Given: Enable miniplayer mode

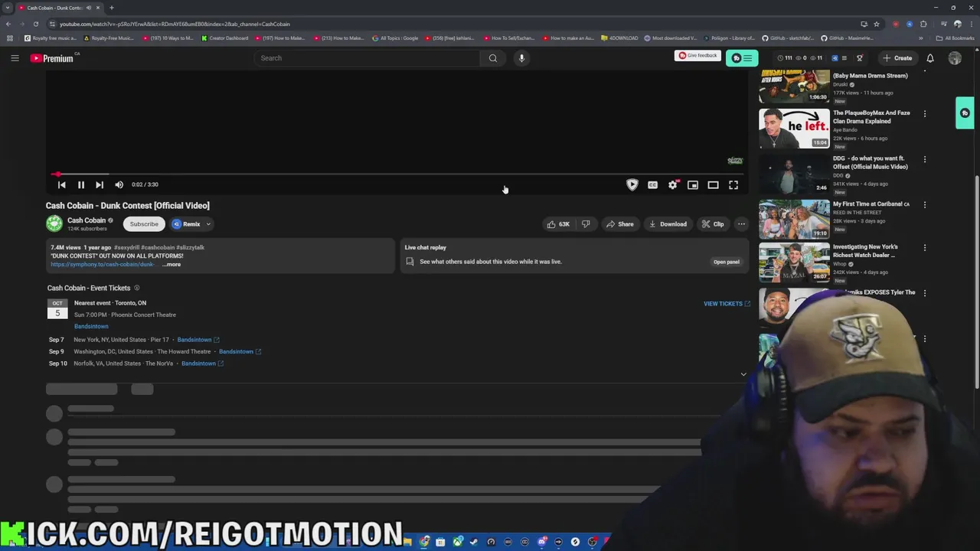Looking at the screenshot, I should 693,184.
